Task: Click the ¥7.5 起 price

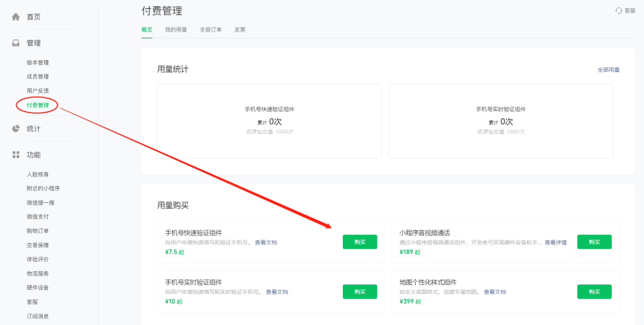Action: 175,252
